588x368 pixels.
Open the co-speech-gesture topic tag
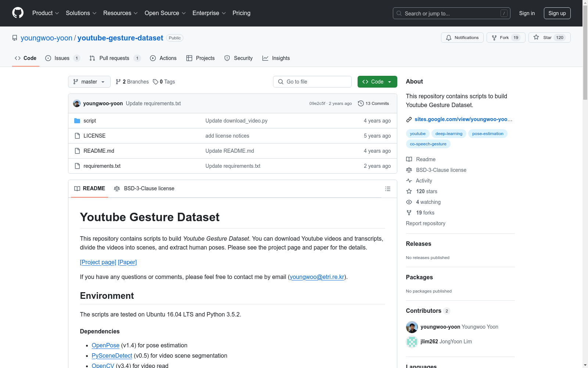pyautogui.click(x=428, y=144)
